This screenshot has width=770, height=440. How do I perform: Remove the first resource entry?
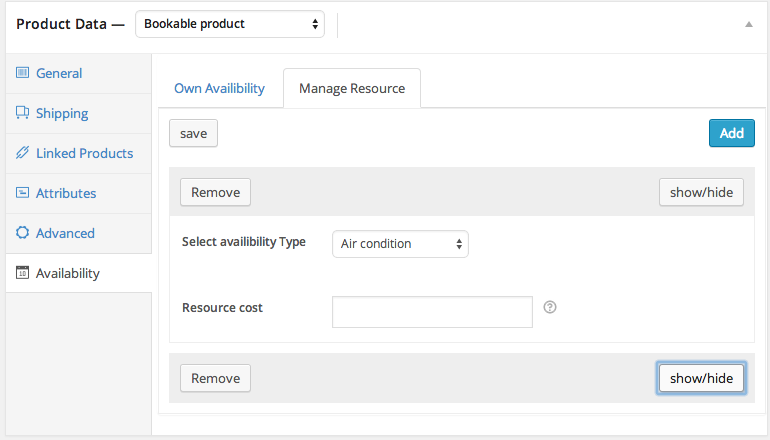point(215,192)
